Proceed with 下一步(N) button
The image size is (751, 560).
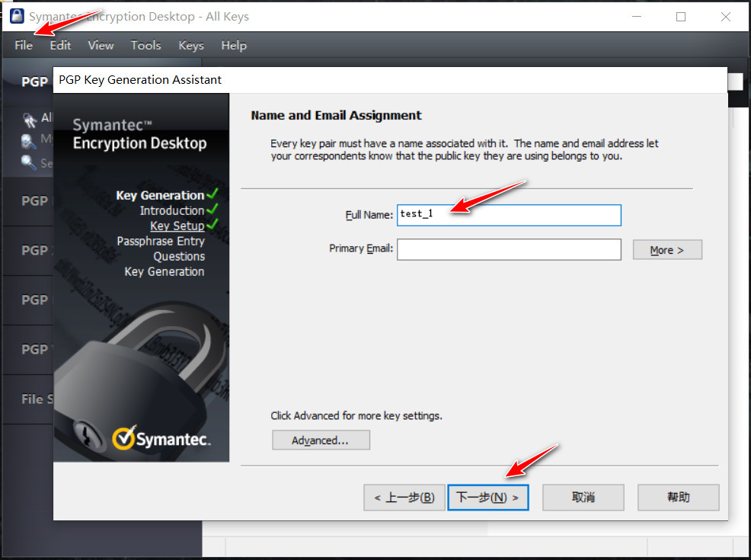tap(488, 498)
